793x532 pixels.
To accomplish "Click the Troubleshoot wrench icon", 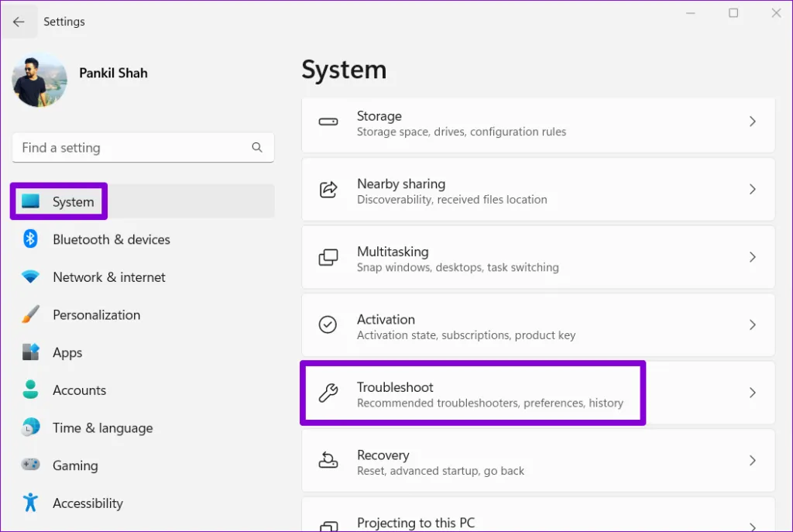I will point(328,393).
